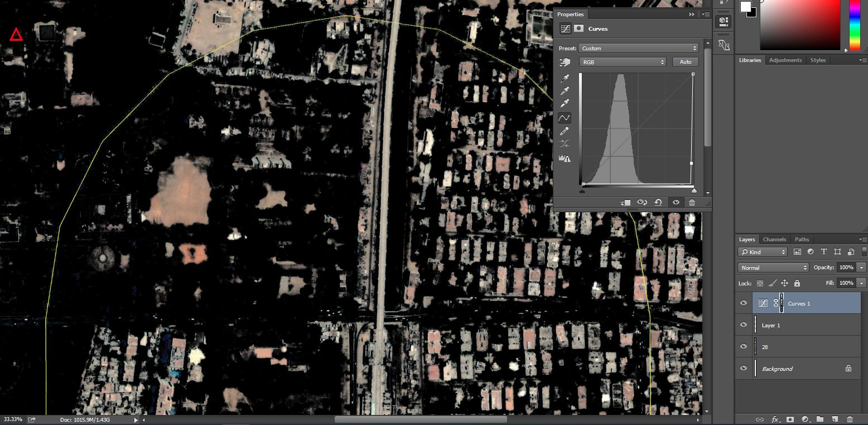Collapse the Properties panel with double arrows

coord(692,15)
